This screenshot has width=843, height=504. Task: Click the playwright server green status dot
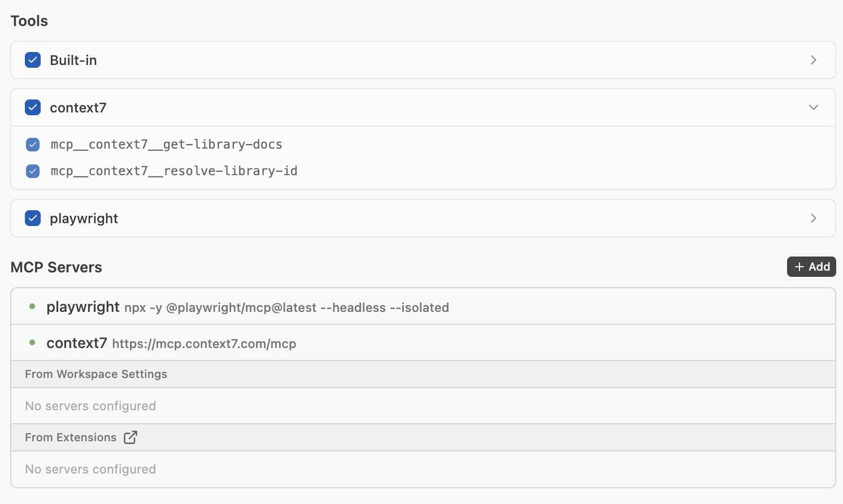[x=32, y=307]
